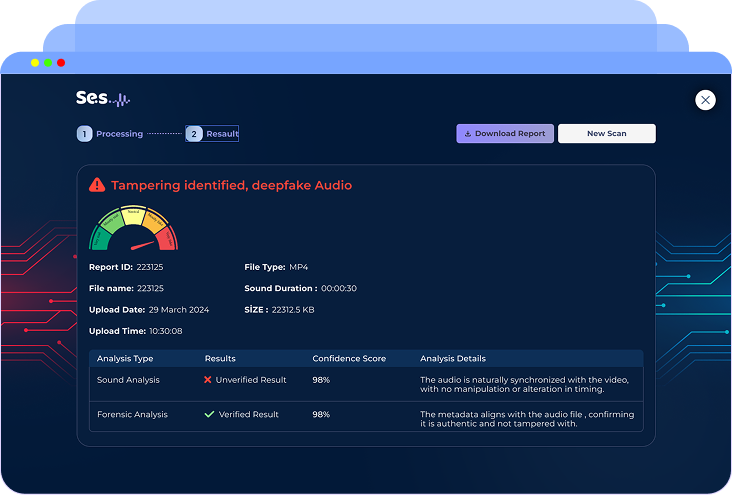Select step 2 Resault tab
Image resolution: width=732 pixels, height=495 pixels.
coord(212,134)
